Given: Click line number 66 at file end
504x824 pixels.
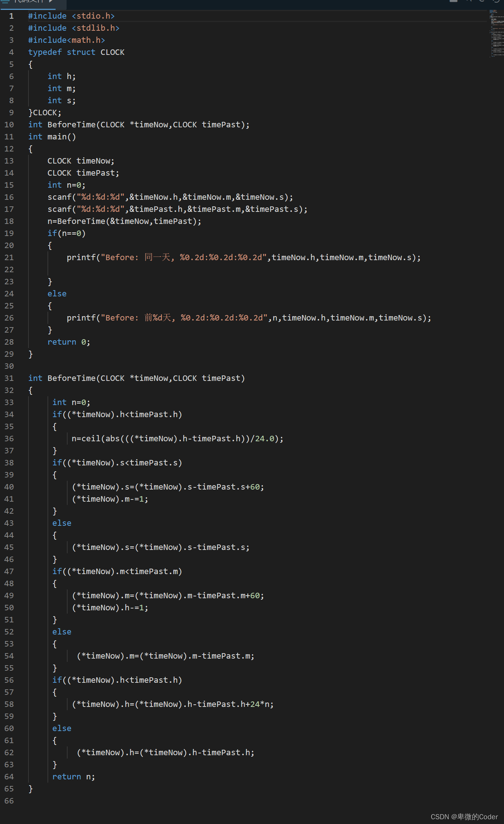Looking at the screenshot, I should [x=9, y=801].
